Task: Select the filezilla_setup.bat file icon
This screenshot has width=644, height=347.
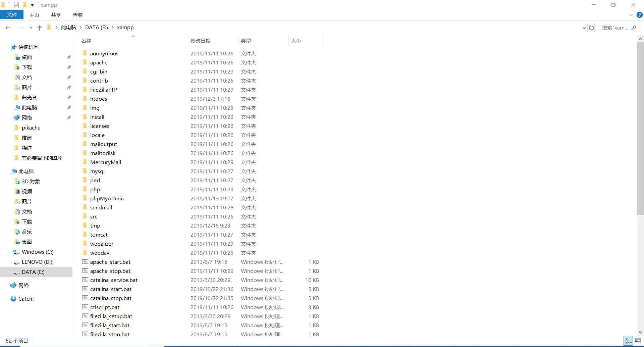Action: pyautogui.click(x=85, y=316)
